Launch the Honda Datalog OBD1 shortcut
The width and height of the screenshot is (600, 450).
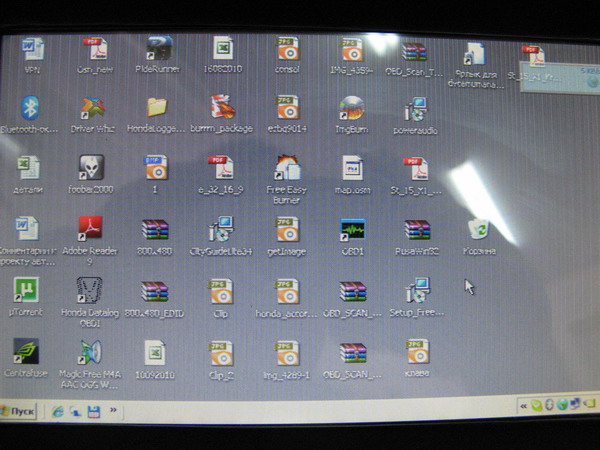tap(89, 290)
